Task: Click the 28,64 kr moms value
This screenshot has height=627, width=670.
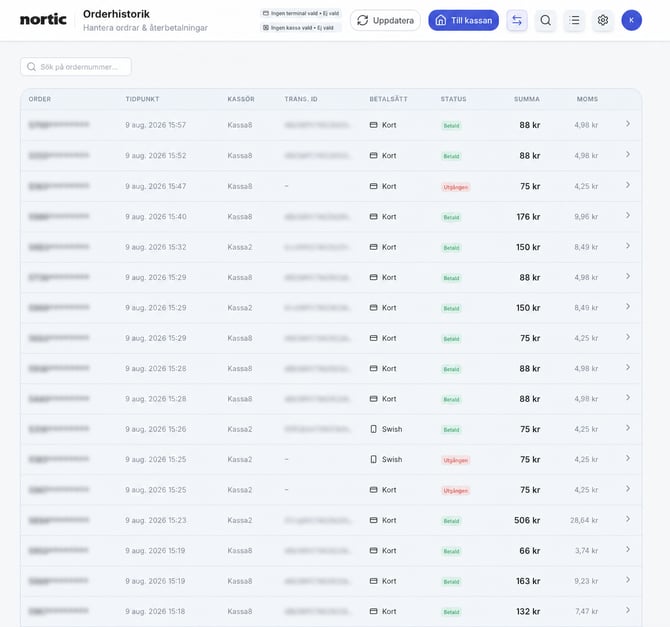Action: point(584,520)
